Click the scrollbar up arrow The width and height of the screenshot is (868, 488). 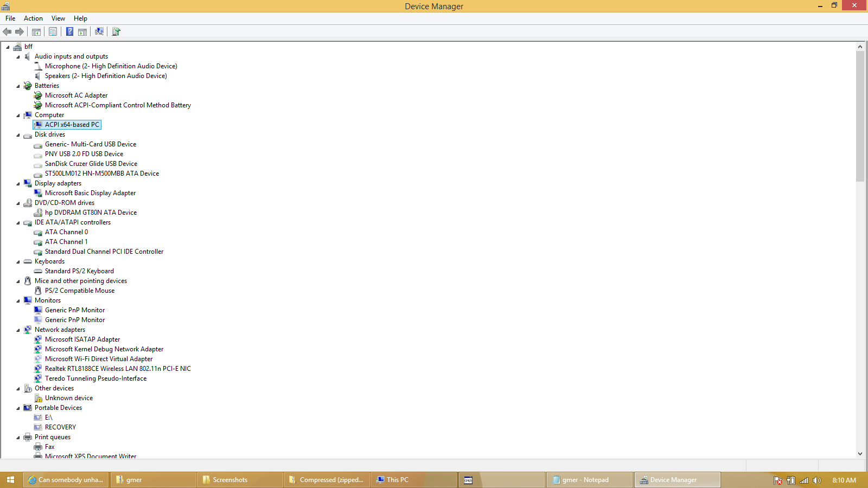pyautogui.click(x=860, y=47)
